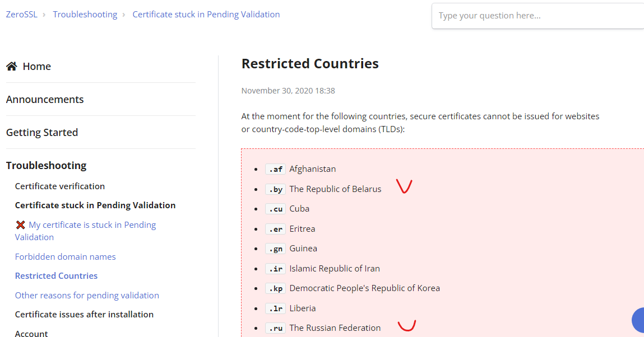
Task: Click the .ir badge beside Islamic Republic of Iran
Action: (x=275, y=268)
